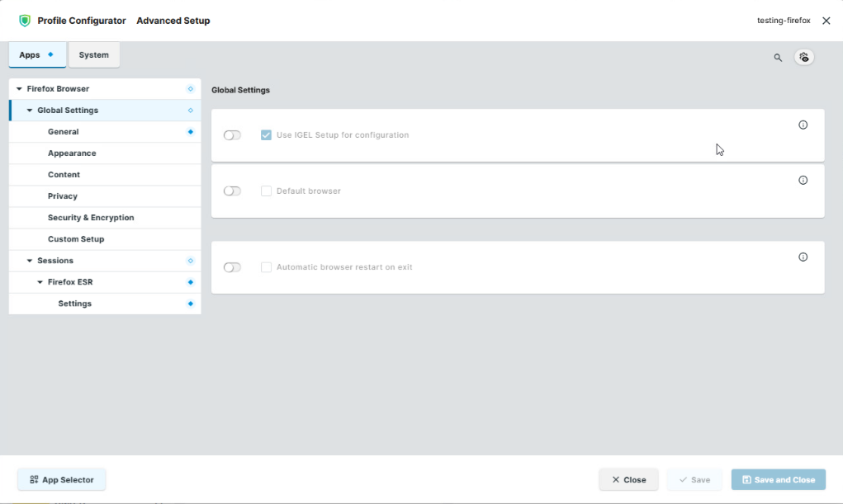Collapse the Firefox ESR tree arrow

pos(40,282)
